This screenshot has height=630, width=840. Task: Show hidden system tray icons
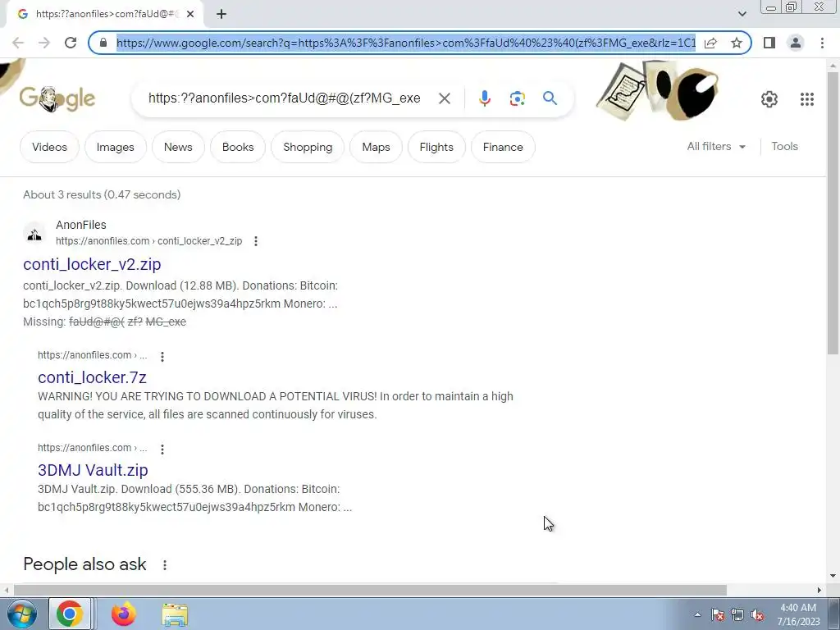(697, 614)
